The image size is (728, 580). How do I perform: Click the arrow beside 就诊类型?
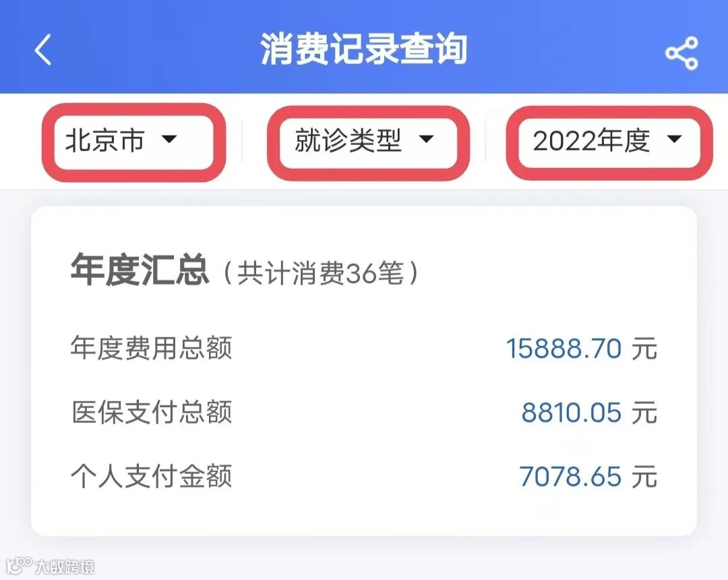426,138
